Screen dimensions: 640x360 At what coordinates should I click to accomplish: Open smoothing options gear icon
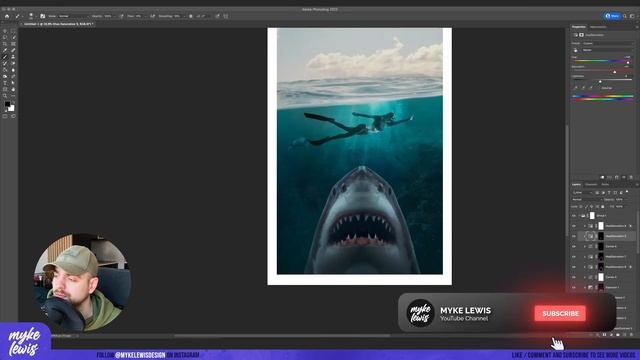pos(191,16)
